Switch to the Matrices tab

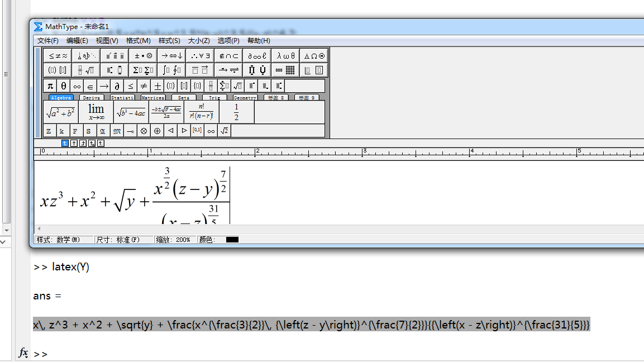[152, 97]
